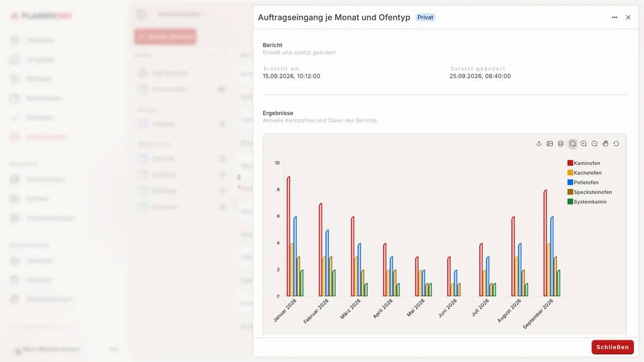The width and height of the screenshot is (644, 362).
Task: Click the modified date 25.09.2026, 08:40:00
Action: point(480,76)
